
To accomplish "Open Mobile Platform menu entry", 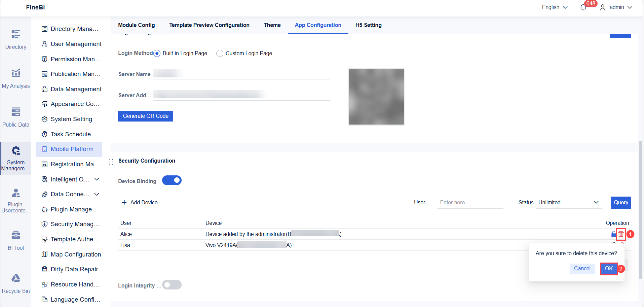I will tap(69, 149).
